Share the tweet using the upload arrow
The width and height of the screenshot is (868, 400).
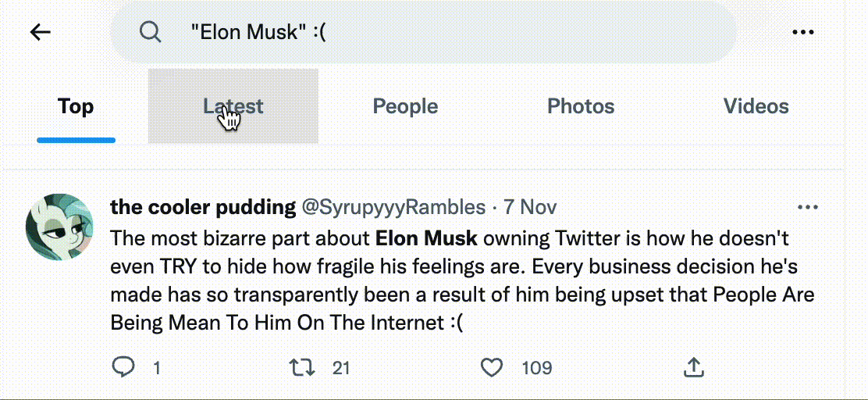click(694, 367)
